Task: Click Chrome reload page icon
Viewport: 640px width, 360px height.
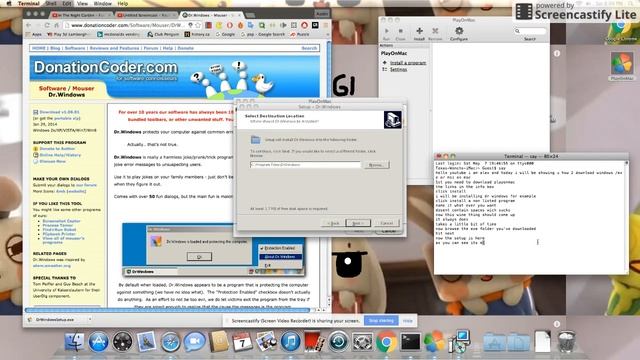Action: pos(47,25)
